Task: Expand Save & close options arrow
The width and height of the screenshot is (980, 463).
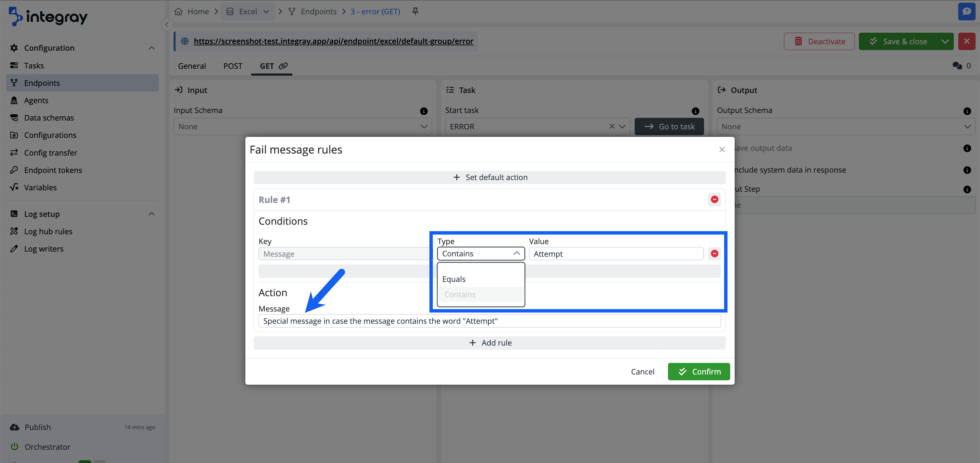Action: coord(945,42)
